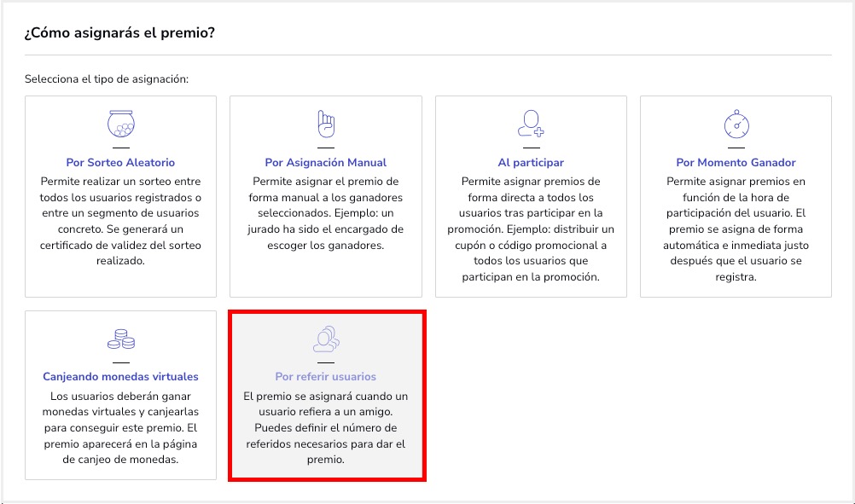Click the description text of the Sorteo Aleatorio card

[x=120, y=221]
